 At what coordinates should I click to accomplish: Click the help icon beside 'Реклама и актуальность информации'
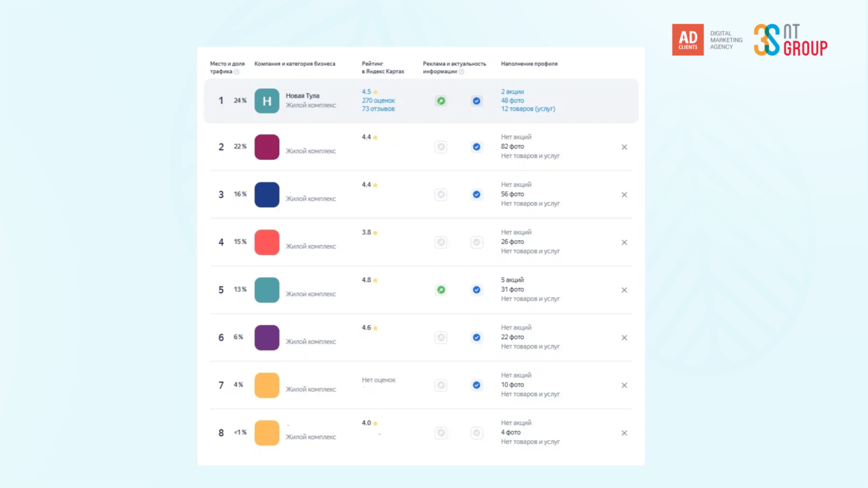coord(461,72)
